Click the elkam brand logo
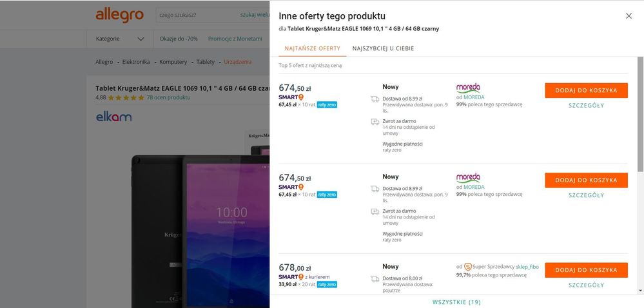Screen dimensions: 644x308 pos(113,117)
